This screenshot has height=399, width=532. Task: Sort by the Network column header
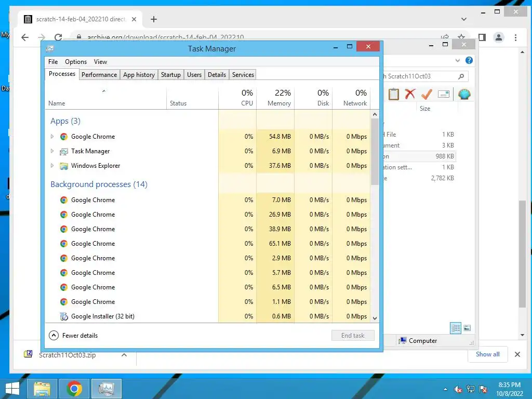pos(351,98)
